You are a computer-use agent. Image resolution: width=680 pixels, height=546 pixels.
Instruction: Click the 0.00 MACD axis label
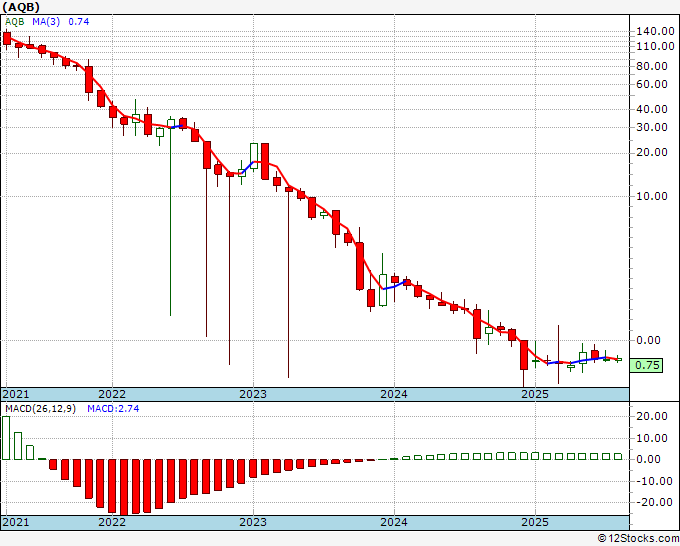coord(648,459)
